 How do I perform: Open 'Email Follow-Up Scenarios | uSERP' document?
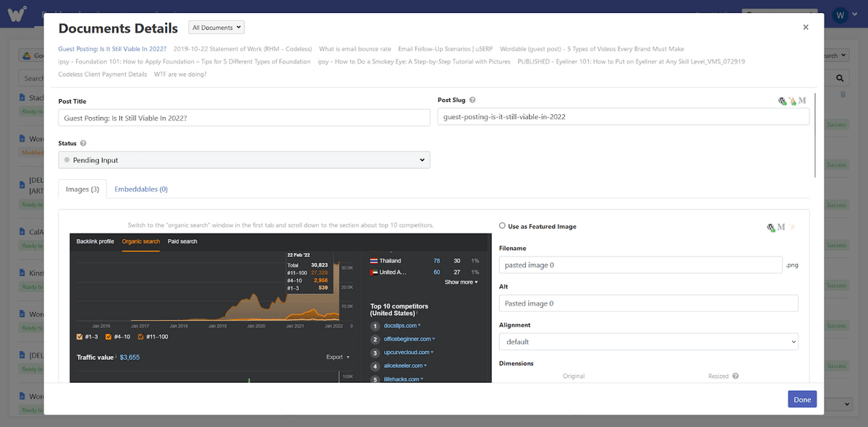pos(446,49)
